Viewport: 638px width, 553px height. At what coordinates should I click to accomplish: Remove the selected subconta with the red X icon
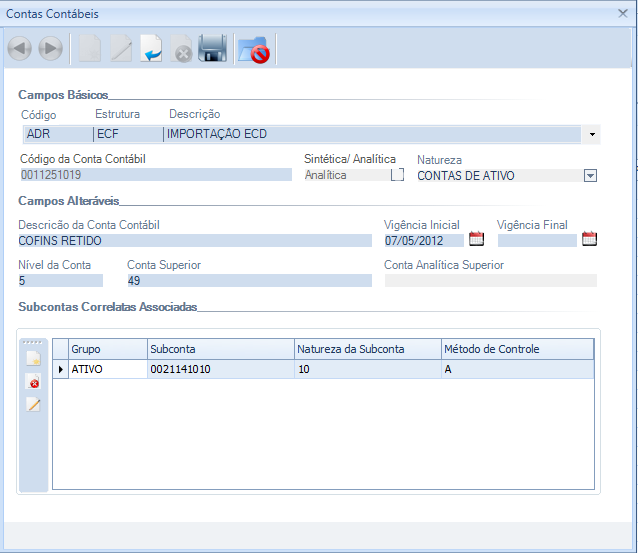[x=33, y=382]
